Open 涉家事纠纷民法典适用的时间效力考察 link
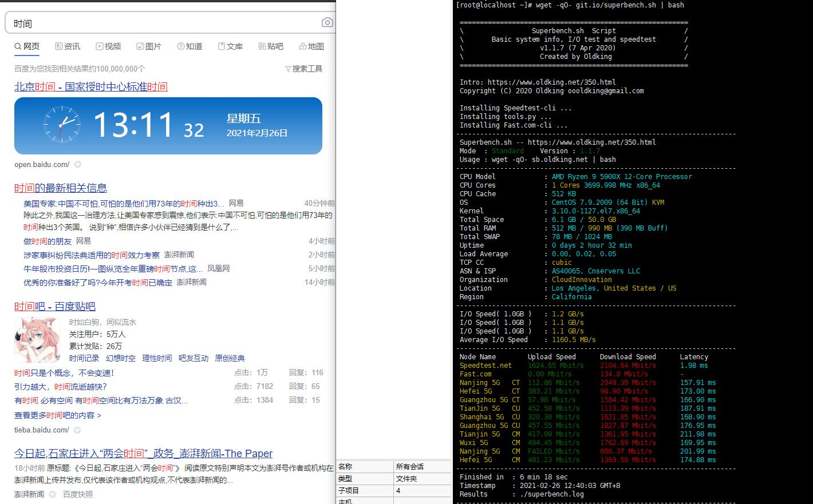This screenshot has height=504, width=813. tap(92, 255)
